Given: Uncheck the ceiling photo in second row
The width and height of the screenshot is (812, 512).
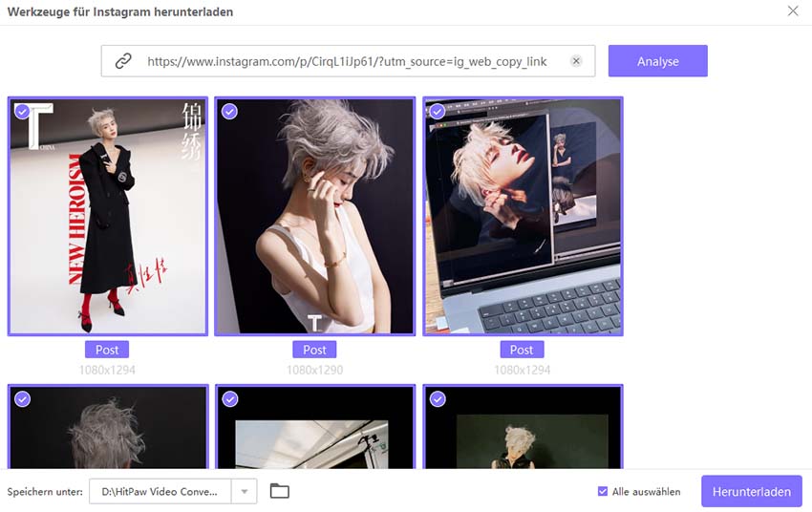Looking at the screenshot, I should [229, 399].
